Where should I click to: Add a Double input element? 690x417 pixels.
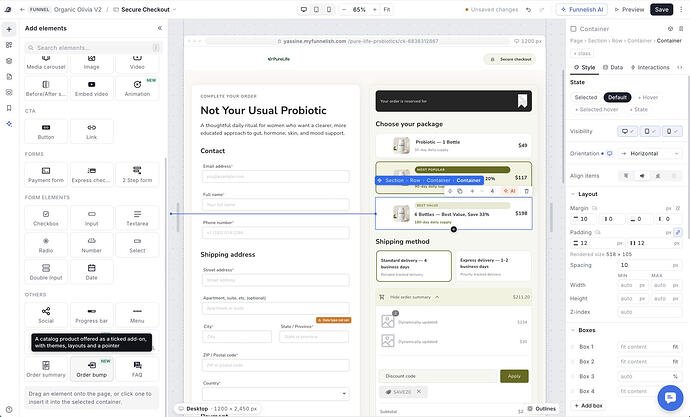[46, 272]
